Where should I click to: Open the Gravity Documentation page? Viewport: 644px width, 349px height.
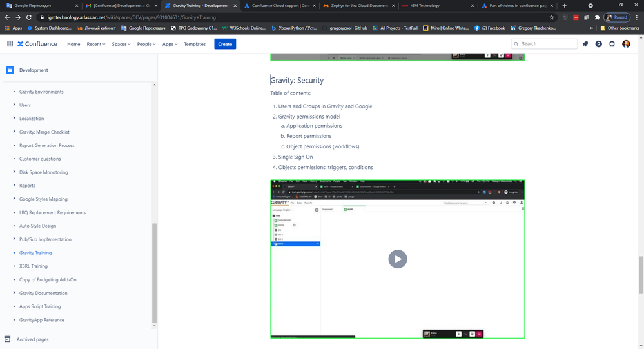pos(43,293)
